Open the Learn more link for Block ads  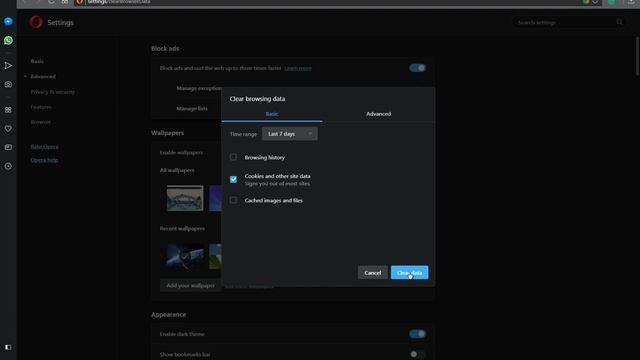298,68
